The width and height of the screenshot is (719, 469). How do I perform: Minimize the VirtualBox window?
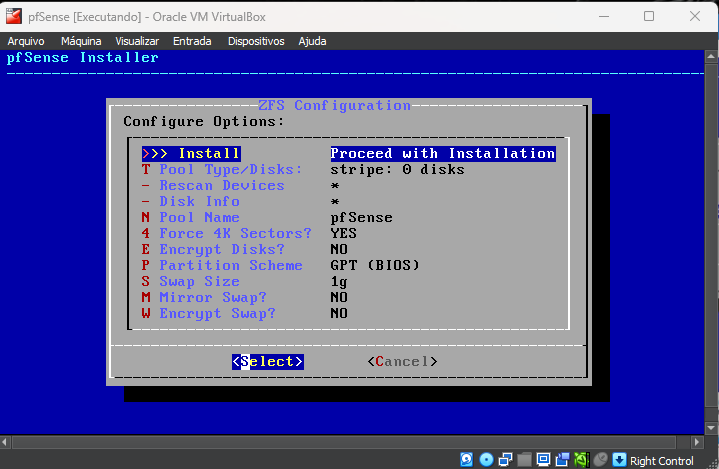coord(604,17)
